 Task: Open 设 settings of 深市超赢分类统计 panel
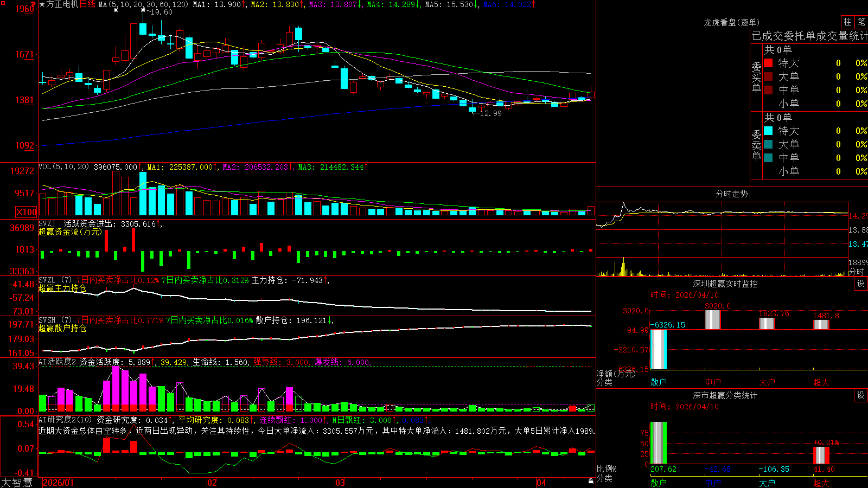(x=861, y=395)
